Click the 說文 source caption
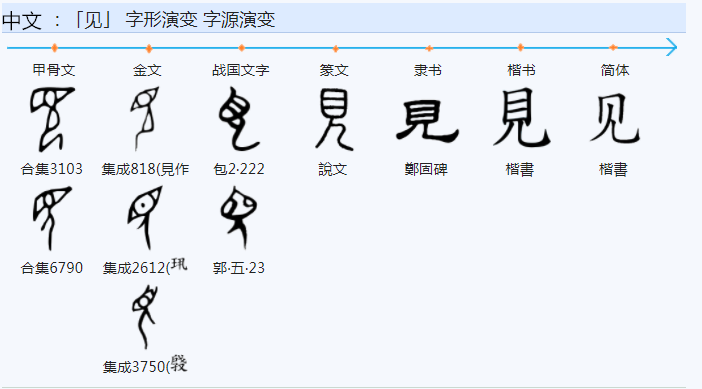 coord(333,169)
